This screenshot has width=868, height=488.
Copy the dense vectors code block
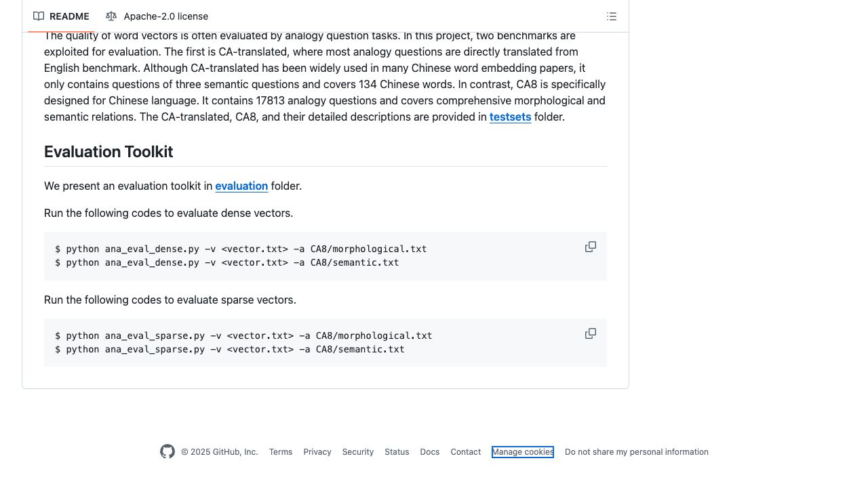coord(591,247)
